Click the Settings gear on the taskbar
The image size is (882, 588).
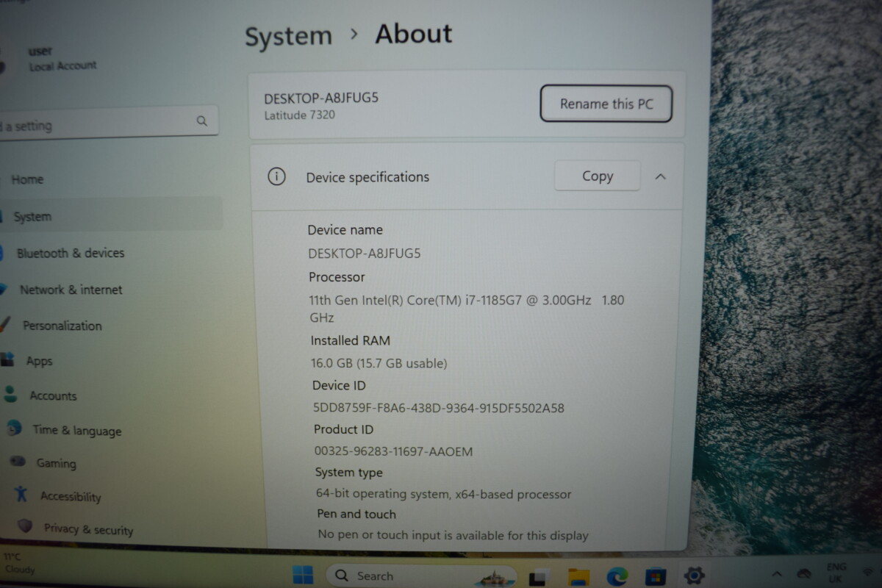pyautogui.click(x=694, y=576)
